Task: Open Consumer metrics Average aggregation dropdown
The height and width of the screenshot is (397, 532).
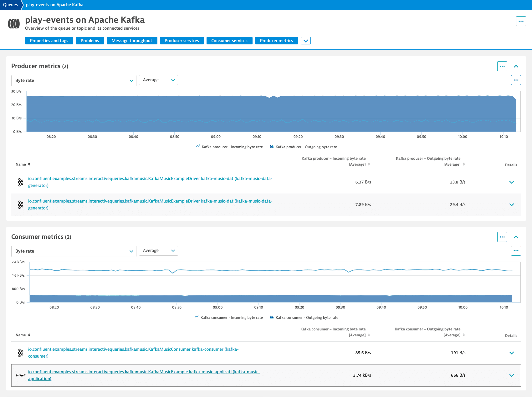Action: tap(158, 251)
